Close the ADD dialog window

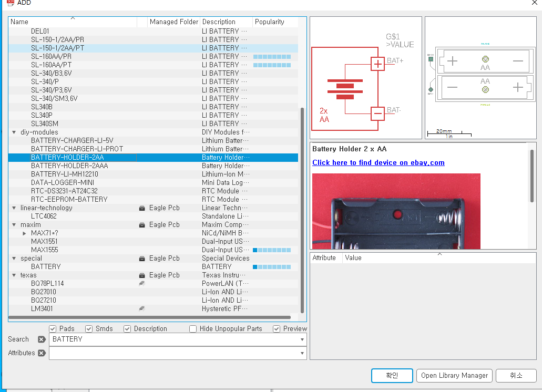click(535, 3)
